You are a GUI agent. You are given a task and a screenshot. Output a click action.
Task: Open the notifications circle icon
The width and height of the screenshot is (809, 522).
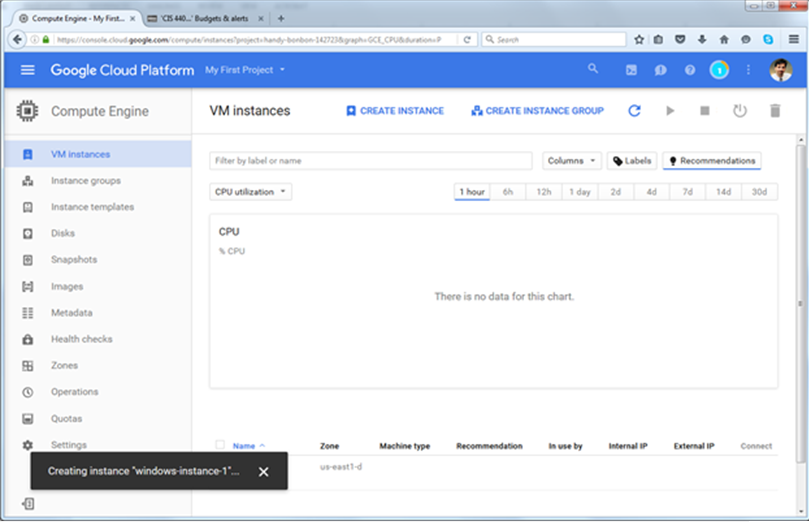click(x=719, y=70)
